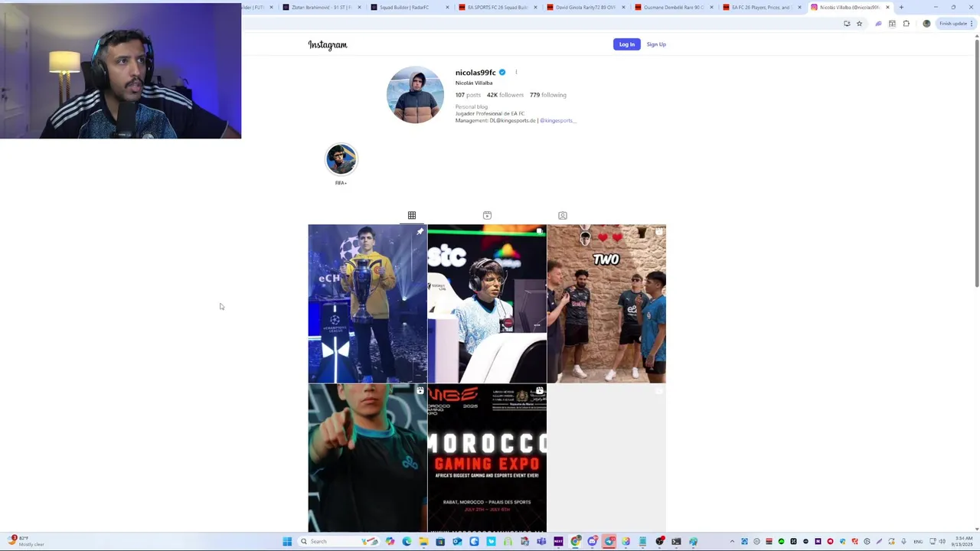Open the stc gaming headset post
This screenshot has width=980, height=551.
coord(487,303)
